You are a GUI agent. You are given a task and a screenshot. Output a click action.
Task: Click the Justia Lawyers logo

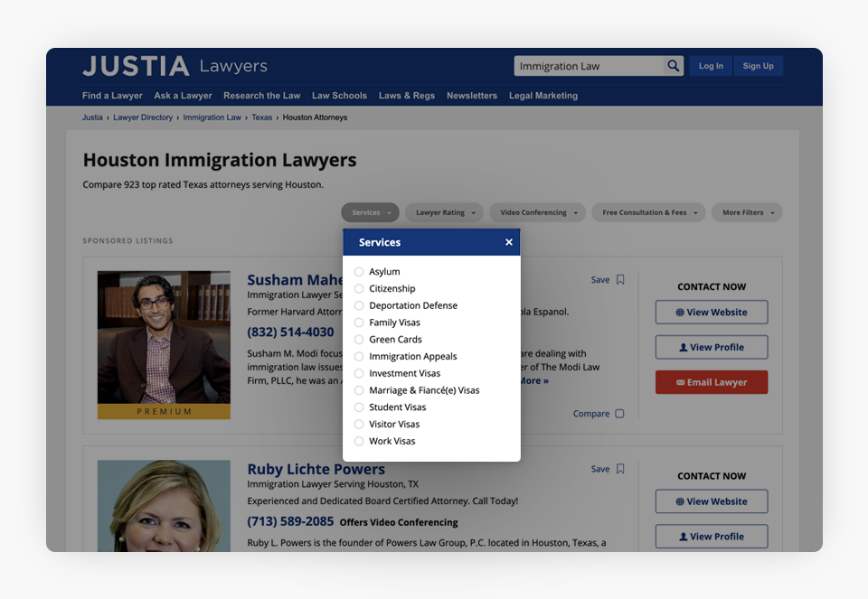(175, 66)
